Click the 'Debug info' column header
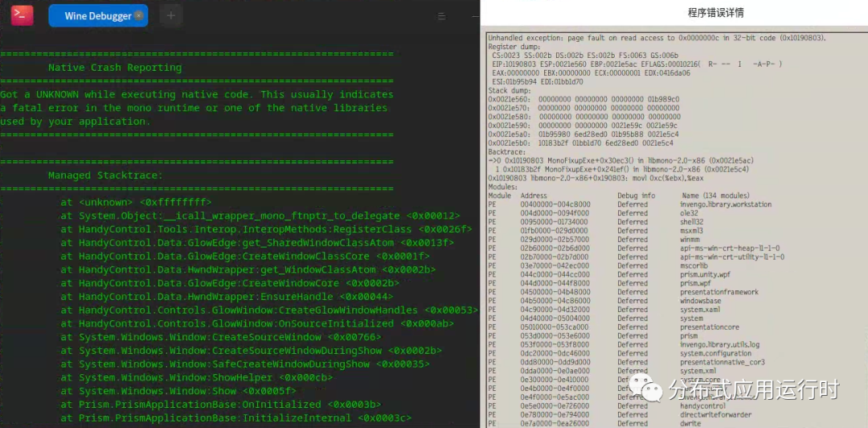Viewport: 868px width, 428px height. tap(636, 195)
